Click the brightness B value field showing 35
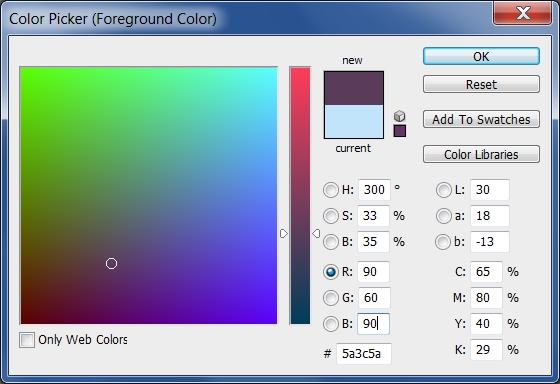This screenshot has height=384, width=560. coord(373,242)
